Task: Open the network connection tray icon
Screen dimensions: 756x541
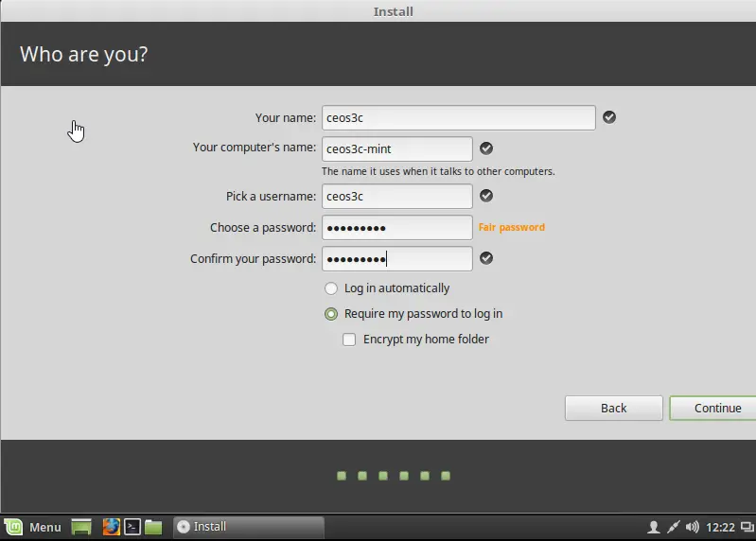Action: click(x=673, y=527)
